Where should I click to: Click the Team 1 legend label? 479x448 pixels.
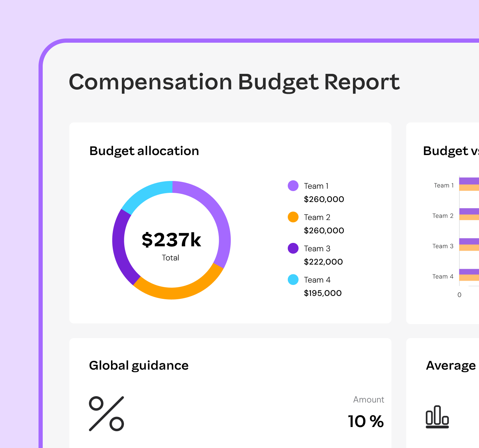(x=316, y=186)
